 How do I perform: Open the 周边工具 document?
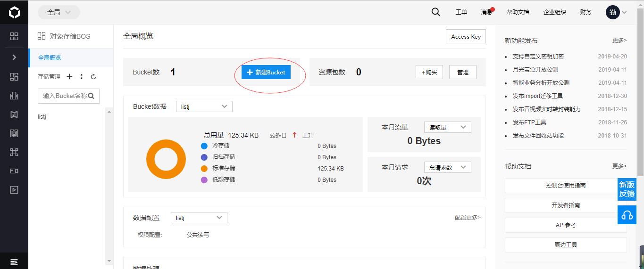pyautogui.click(x=566, y=245)
